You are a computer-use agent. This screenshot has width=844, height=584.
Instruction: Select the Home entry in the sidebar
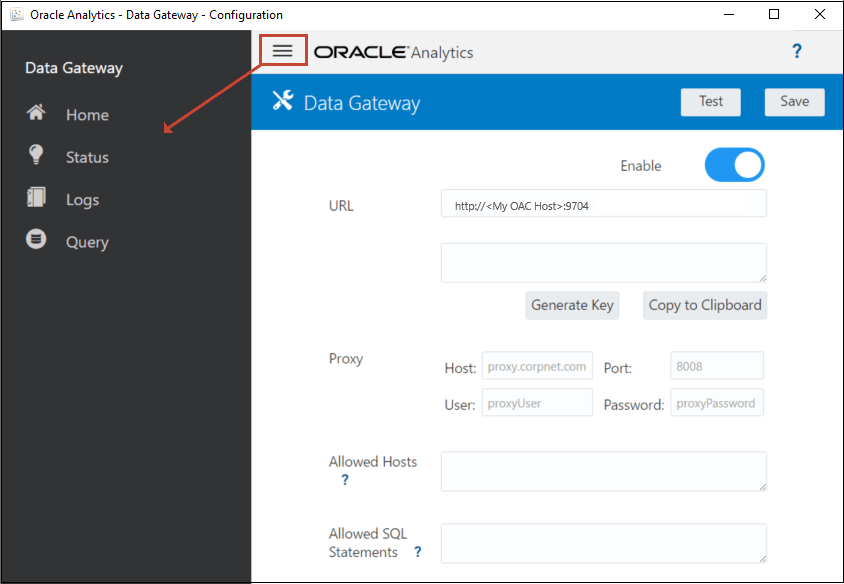click(87, 114)
